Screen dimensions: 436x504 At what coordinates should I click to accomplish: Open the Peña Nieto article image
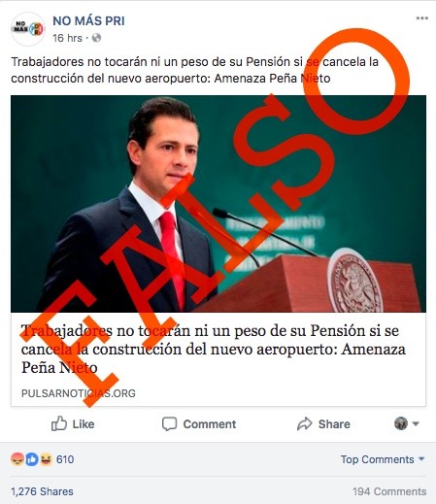218,204
